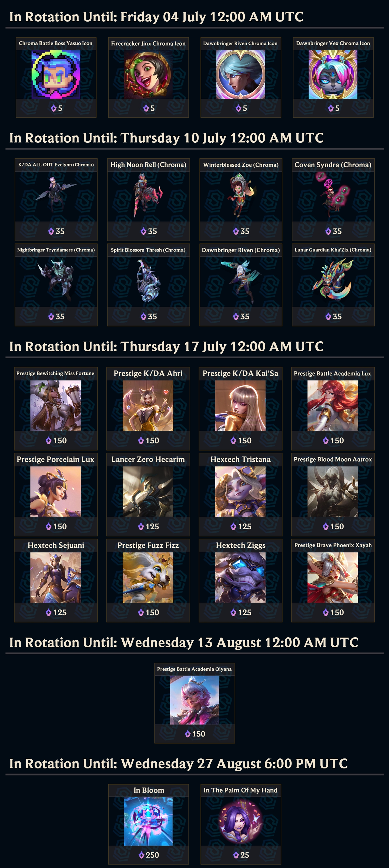Select the Prestige Brave Phoenix Xayah card
This screenshot has width=389, height=868.
[x=333, y=580]
